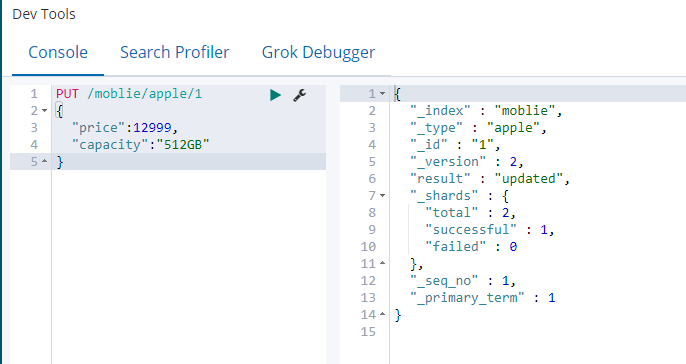Click the "_index" key in response
This screenshot has height=364, width=686.
pyautogui.click(x=440, y=111)
